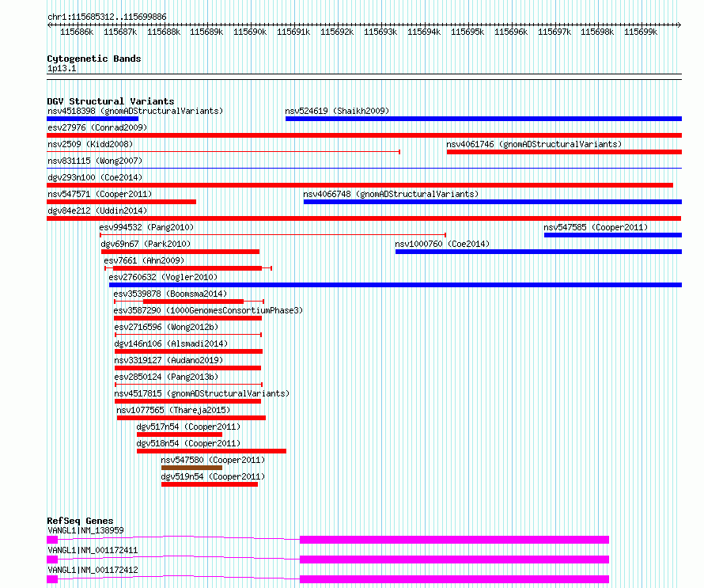Click the Cytogenetic Bands track title
Image resolution: width=704 pixels, height=588 pixels.
pyautogui.click(x=94, y=59)
